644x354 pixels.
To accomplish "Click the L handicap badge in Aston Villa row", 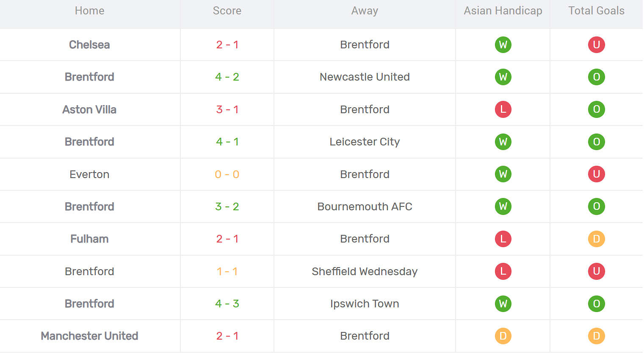I will 503,109.
